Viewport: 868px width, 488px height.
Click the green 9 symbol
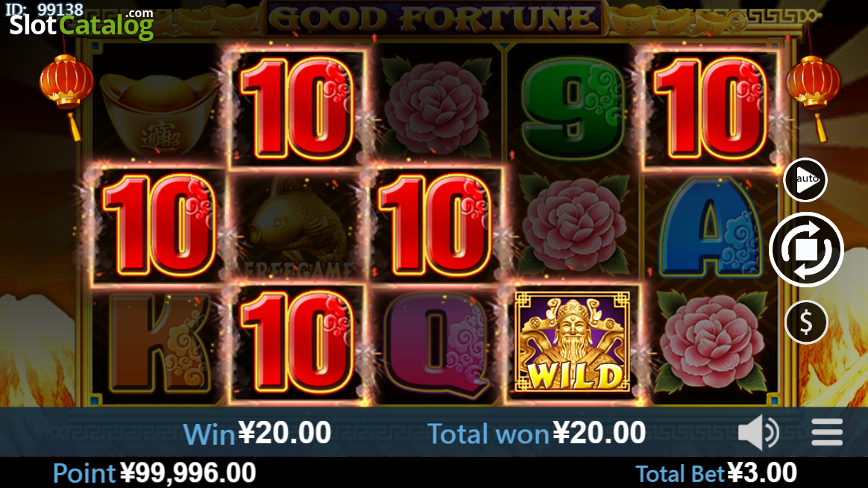pos(573,108)
